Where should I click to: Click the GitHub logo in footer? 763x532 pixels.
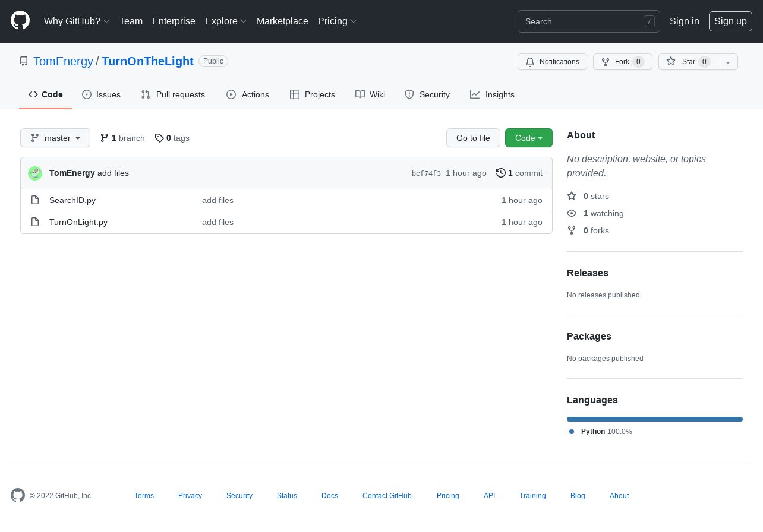point(18,495)
